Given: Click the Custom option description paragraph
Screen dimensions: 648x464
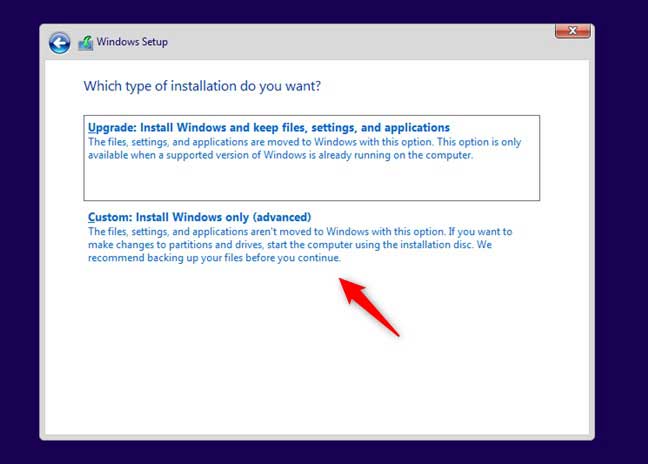Looking at the screenshot, I should (300, 245).
